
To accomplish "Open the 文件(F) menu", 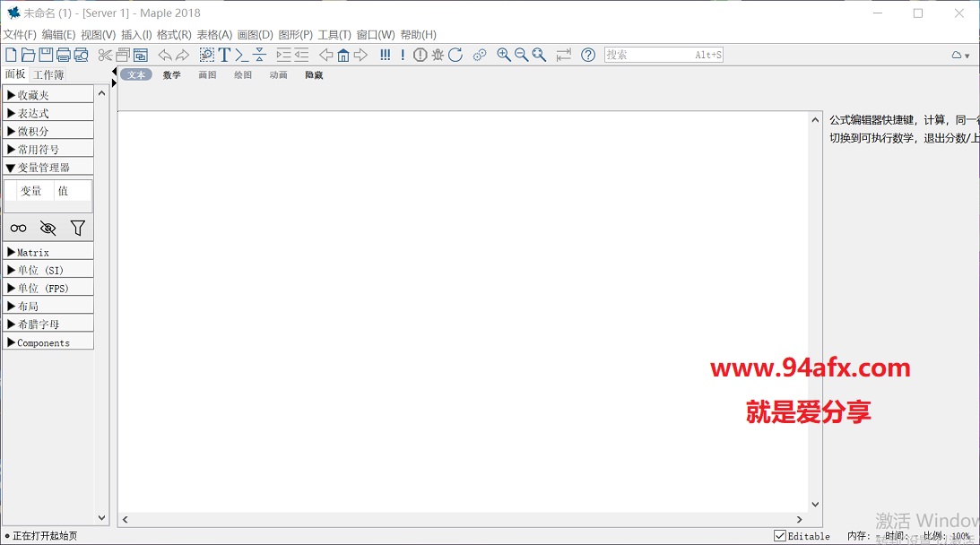I will pos(20,34).
